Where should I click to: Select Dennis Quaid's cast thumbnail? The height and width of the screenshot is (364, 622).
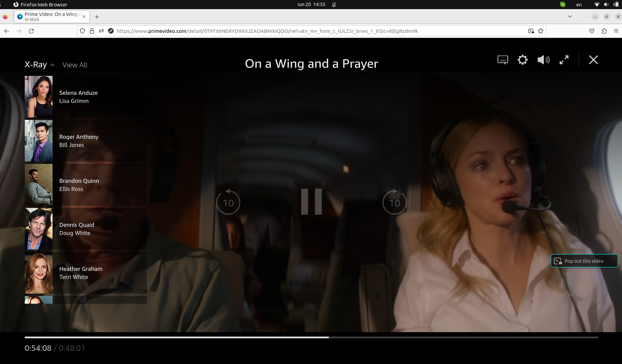38,229
